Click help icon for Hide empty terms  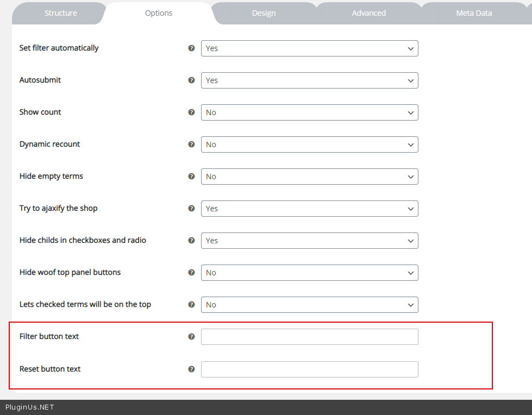(191, 177)
